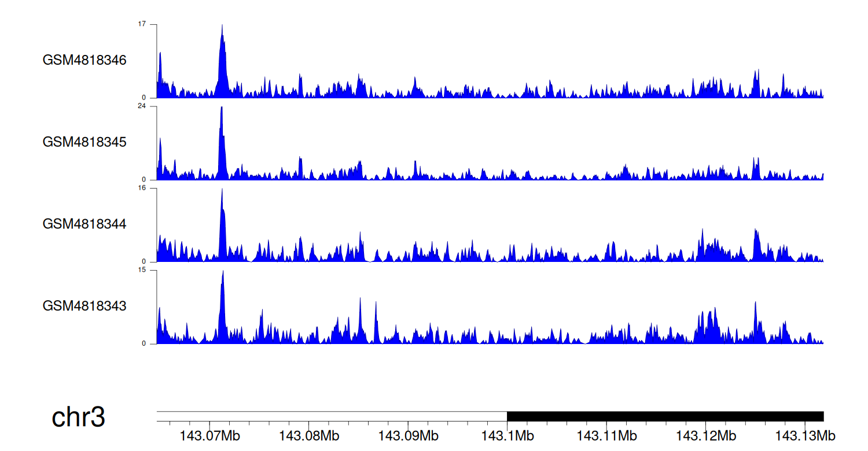
Task: Click the GSM4818344 track name
Action: pos(84,224)
